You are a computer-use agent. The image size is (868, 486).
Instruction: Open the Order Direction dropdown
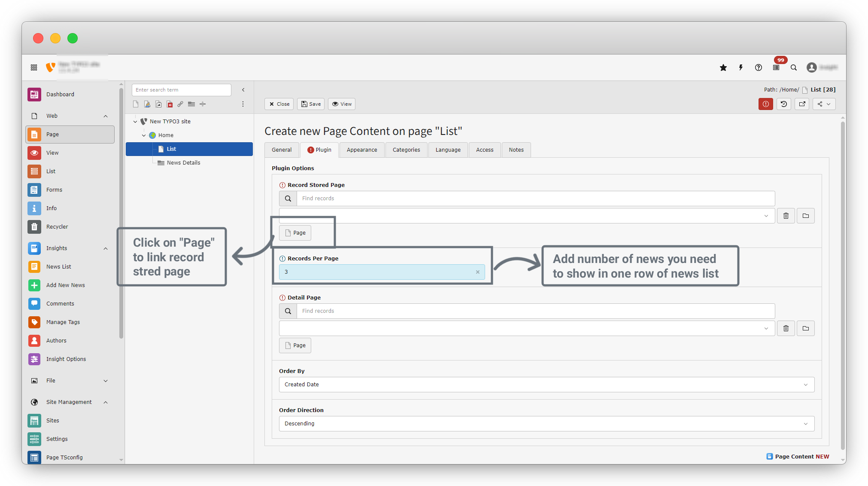coord(546,424)
